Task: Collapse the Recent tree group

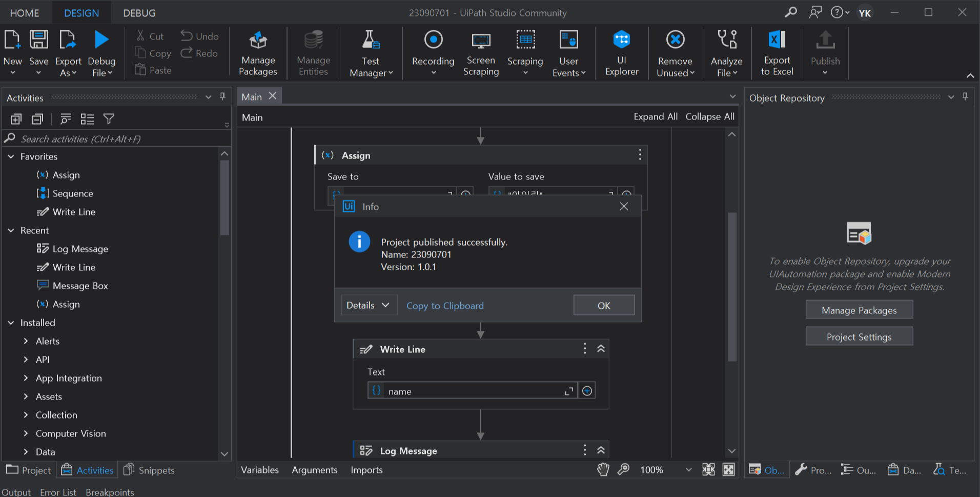Action: point(11,230)
